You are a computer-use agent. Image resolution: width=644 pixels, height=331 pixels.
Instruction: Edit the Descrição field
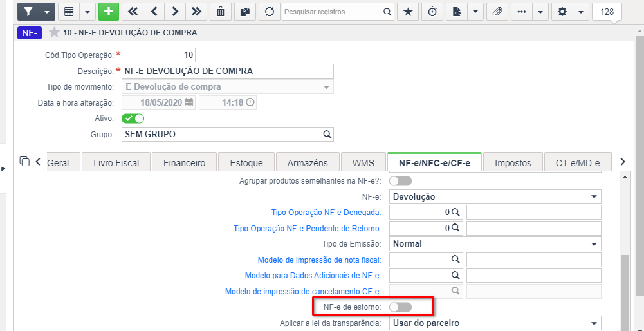tap(228, 71)
